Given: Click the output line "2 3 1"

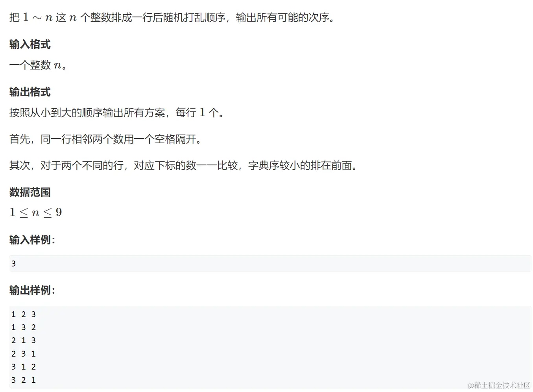Looking at the screenshot, I should tap(24, 354).
